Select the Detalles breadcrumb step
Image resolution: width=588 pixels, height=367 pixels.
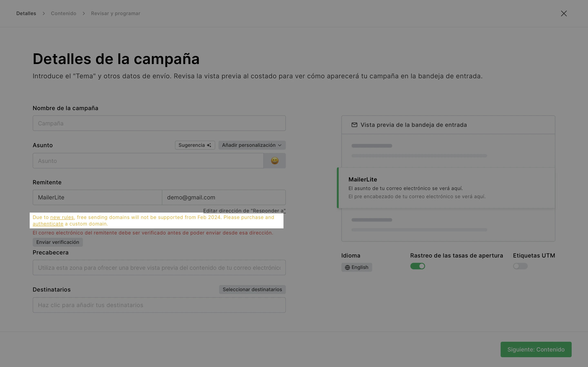pos(26,13)
